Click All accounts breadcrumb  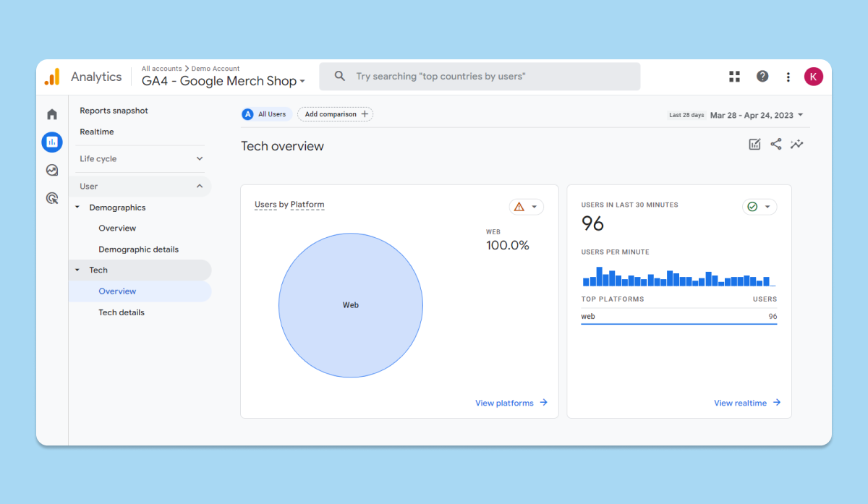click(x=161, y=69)
